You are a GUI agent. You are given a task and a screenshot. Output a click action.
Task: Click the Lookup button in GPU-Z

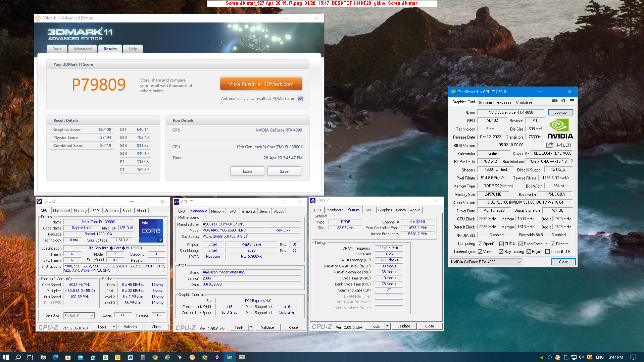pyautogui.click(x=560, y=112)
